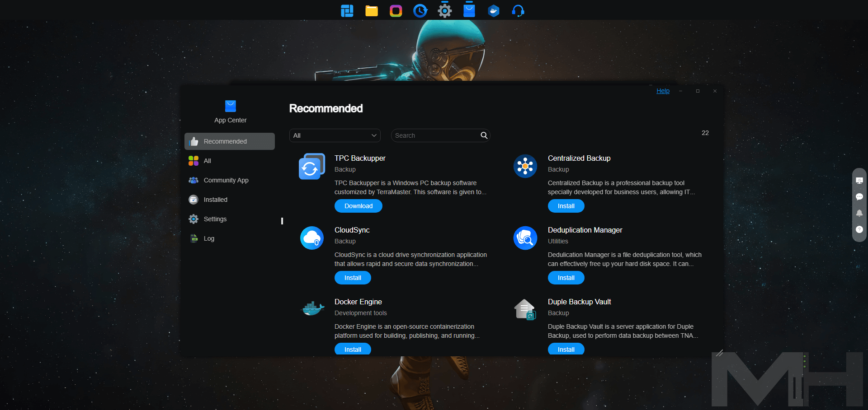Open Community App section
This screenshot has width=868, height=410.
pyautogui.click(x=230, y=180)
